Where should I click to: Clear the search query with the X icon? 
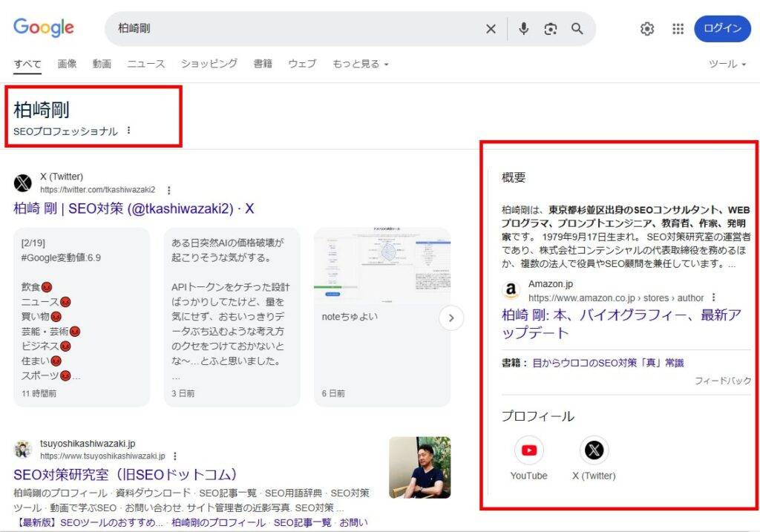tap(491, 28)
